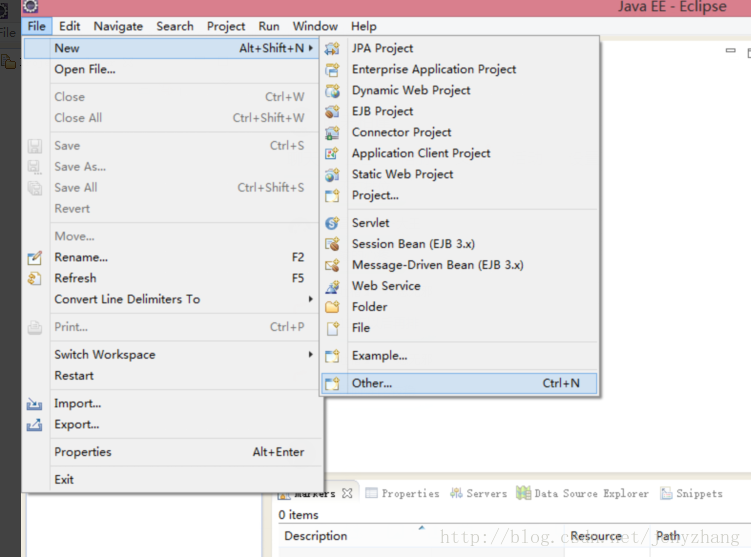751x557 pixels.
Task: Click the Import icon
Action: (x=34, y=404)
